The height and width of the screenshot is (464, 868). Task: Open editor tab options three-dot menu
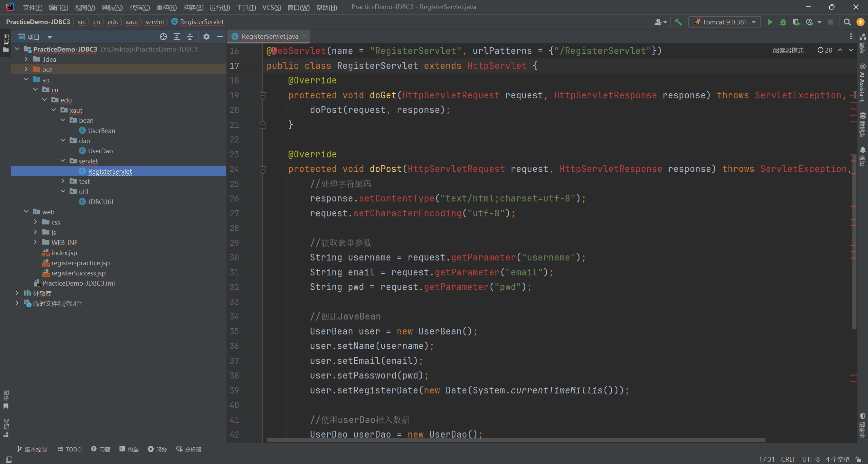[851, 36]
